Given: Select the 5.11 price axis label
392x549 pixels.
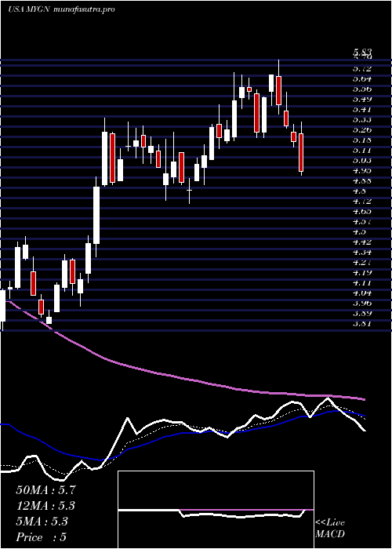Looking at the screenshot, I should (x=362, y=151).
